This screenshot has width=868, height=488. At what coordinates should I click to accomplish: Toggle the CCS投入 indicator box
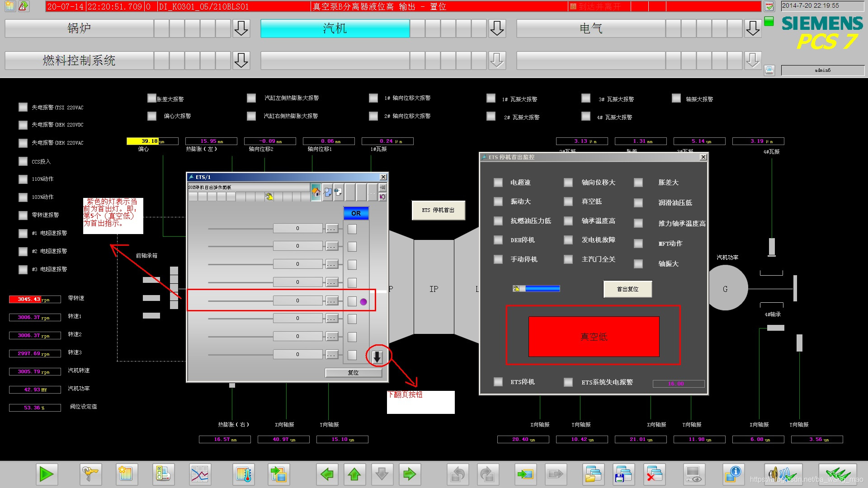coord(23,161)
